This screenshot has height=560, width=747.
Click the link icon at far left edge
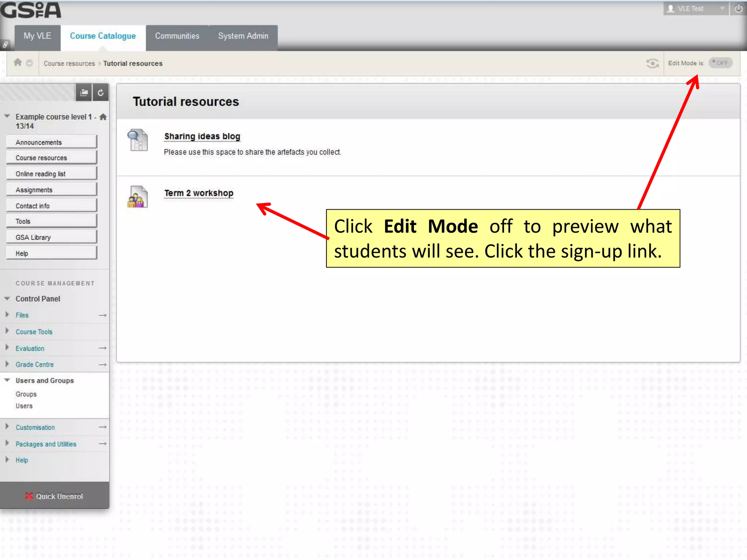[x=5, y=45]
